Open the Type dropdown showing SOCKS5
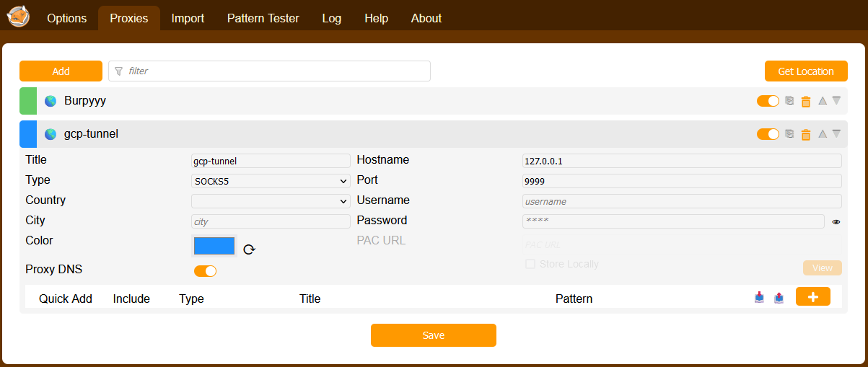 click(271, 181)
